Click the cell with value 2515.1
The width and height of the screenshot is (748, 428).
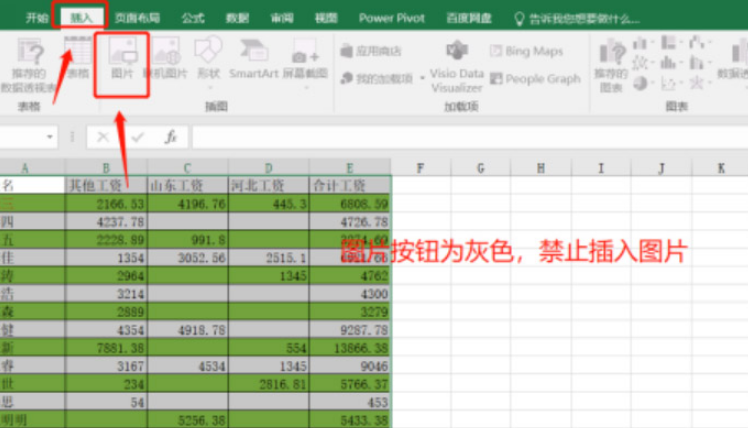pos(269,258)
